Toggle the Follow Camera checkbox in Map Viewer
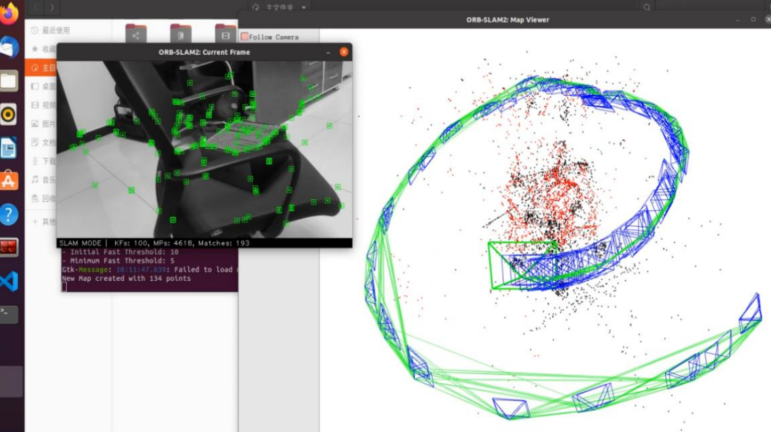 tap(244, 37)
